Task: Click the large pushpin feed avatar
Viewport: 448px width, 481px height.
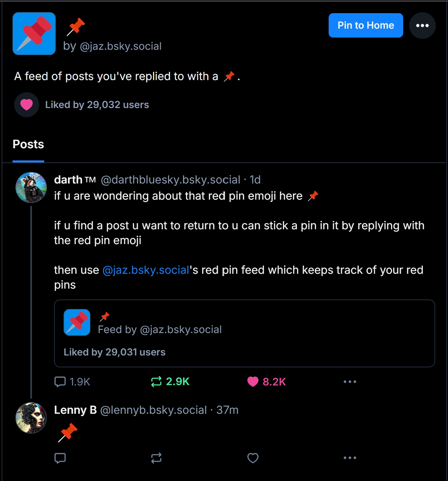Action: pyautogui.click(x=34, y=34)
